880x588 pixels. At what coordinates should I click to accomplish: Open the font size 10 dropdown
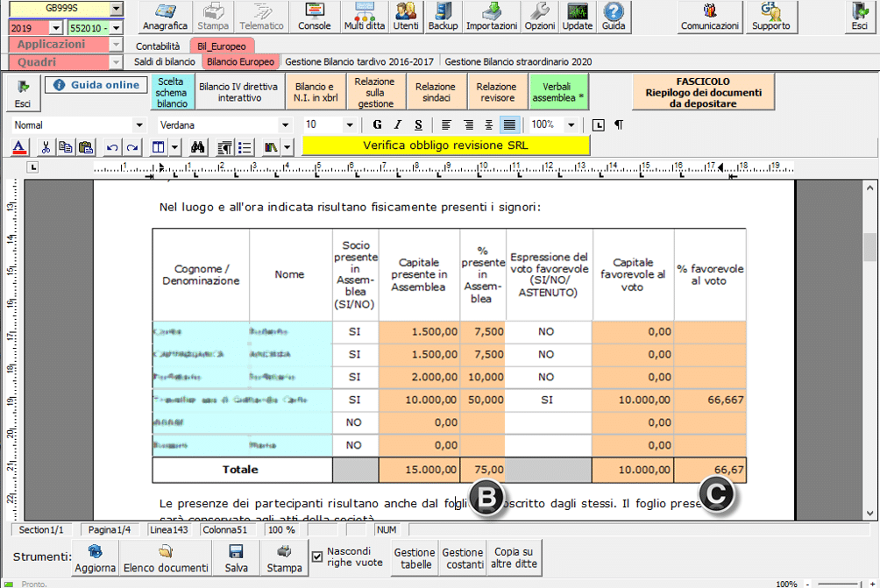tap(350, 125)
